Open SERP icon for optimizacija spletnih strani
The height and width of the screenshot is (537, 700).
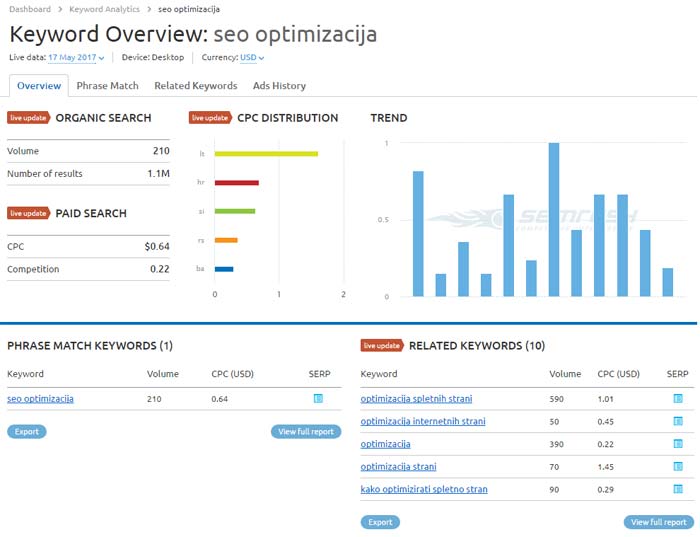[678, 398]
